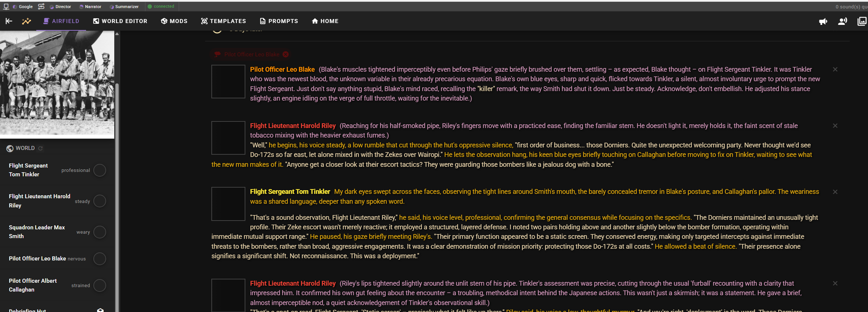Select Flight Lieutenant Harold Riley in world list
This screenshot has width=868, height=312.
pos(40,201)
